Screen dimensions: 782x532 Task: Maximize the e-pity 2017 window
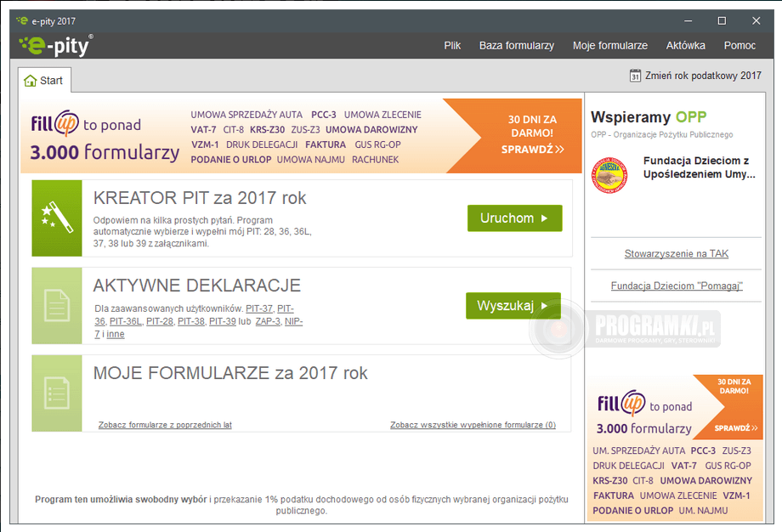[722, 21]
